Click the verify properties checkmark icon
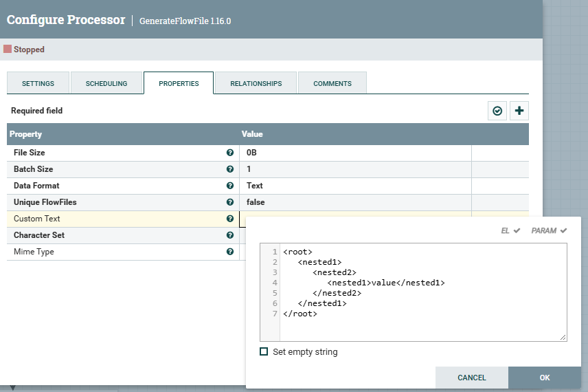588x392 pixels. click(x=497, y=111)
